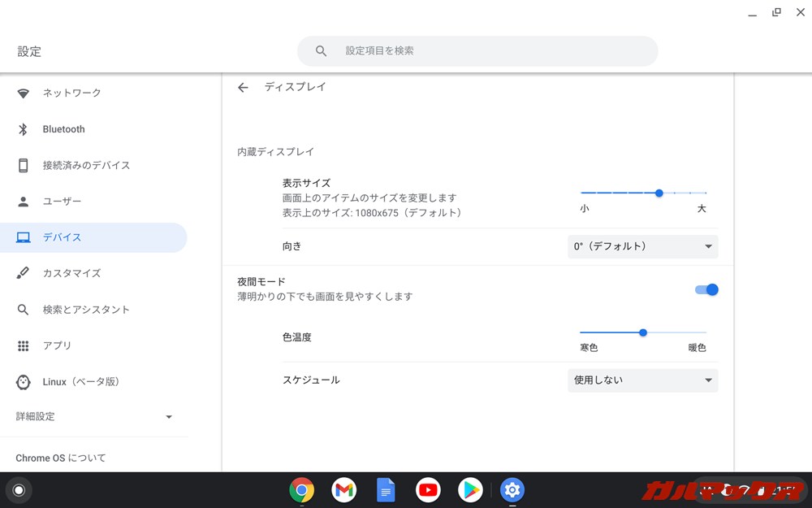
Task: Go back from ディスプレイ settings
Action: 243,87
